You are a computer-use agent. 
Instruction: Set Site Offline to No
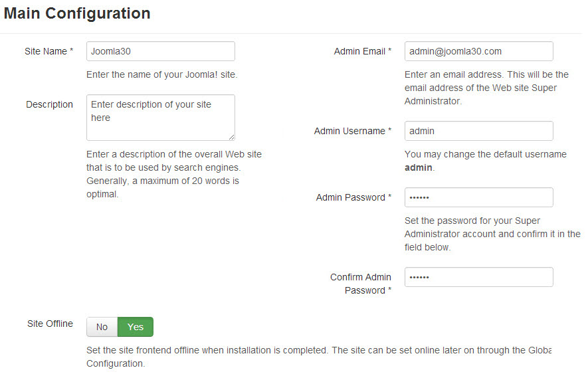[102, 327]
